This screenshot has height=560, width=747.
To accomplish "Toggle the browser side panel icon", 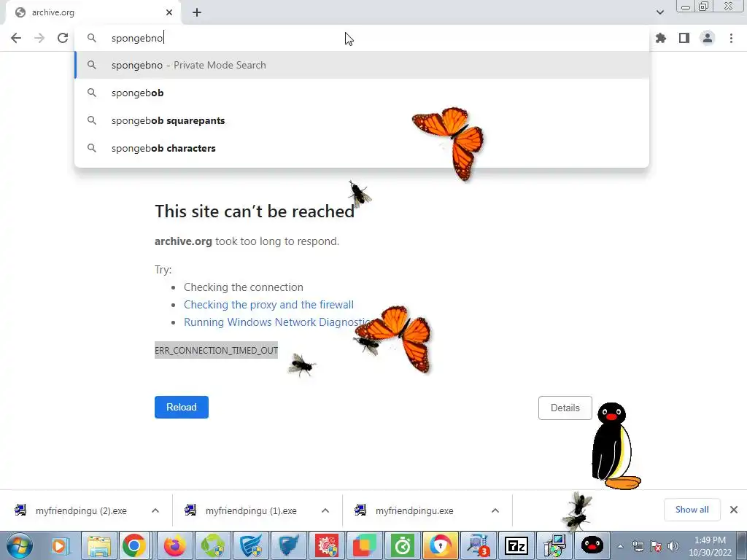I will click(684, 38).
